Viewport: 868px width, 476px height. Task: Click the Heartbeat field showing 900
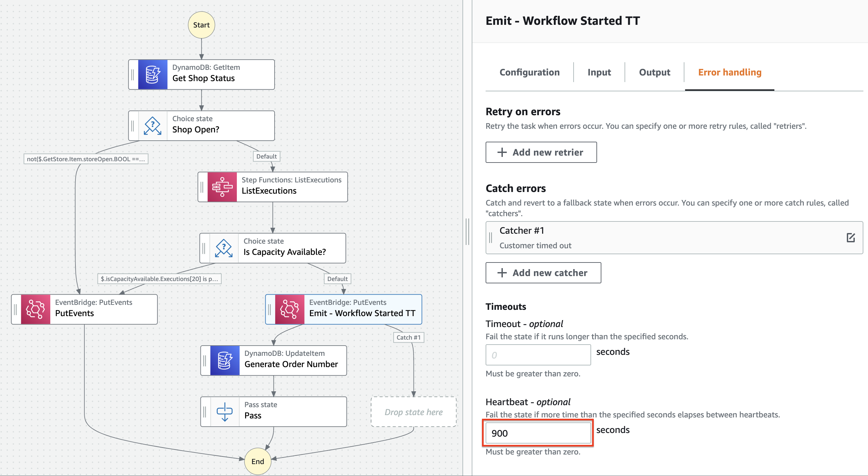click(538, 433)
